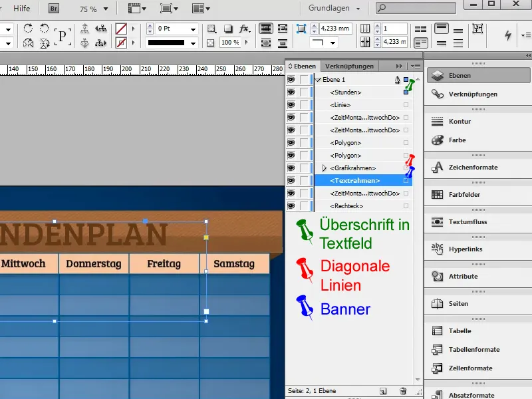Select previous object icon in group
This screenshot has height=399, width=532.
(101, 29)
